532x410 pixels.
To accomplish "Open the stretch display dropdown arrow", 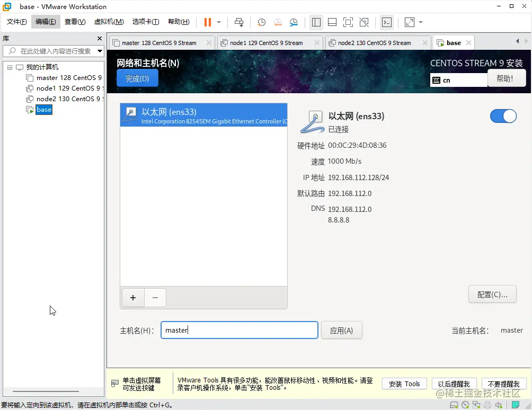I will [421, 22].
